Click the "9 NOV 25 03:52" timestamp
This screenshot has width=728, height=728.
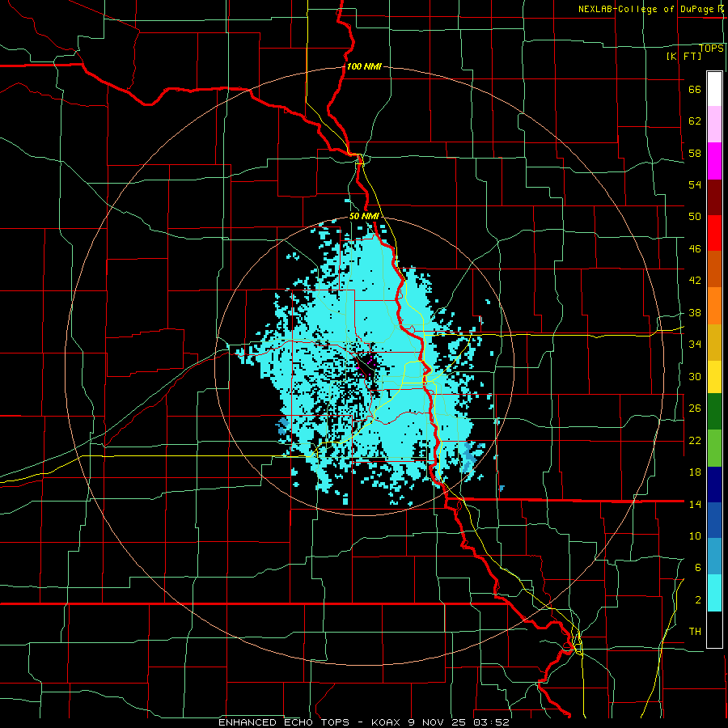(x=459, y=722)
